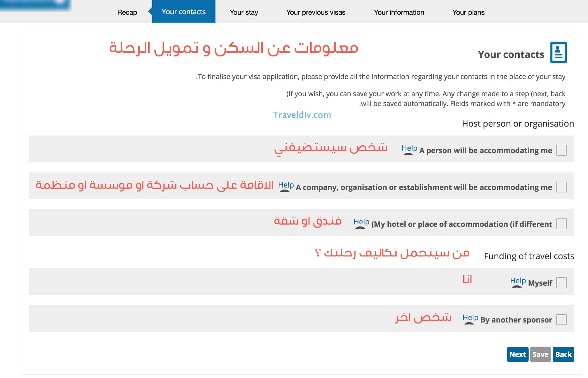Enable A person will be accommodating me

click(562, 150)
